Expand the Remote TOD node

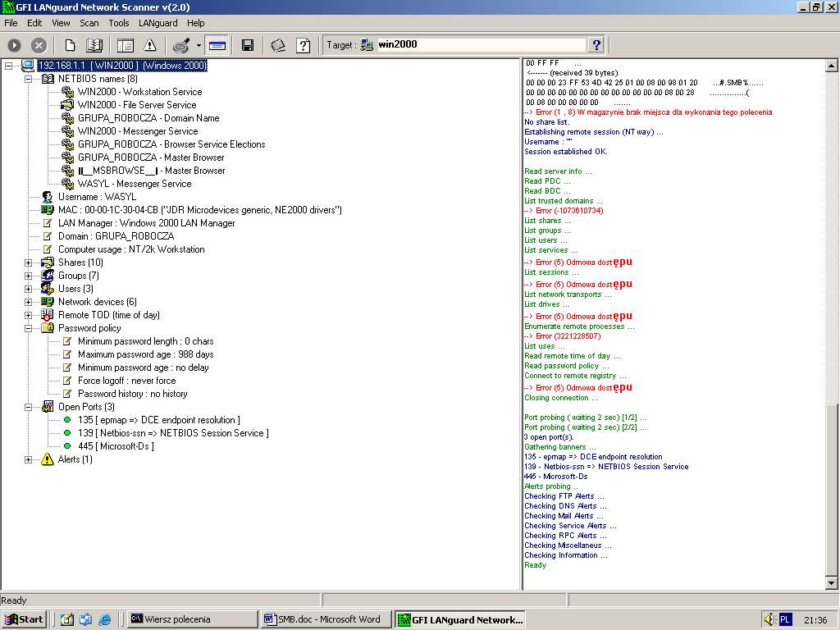click(x=29, y=316)
